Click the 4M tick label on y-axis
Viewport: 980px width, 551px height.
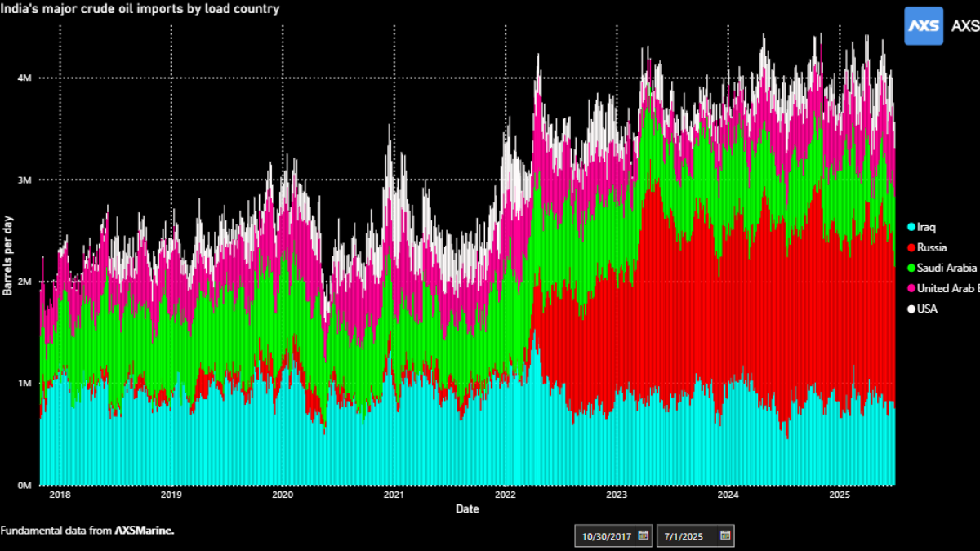pyautogui.click(x=23, y=78)
